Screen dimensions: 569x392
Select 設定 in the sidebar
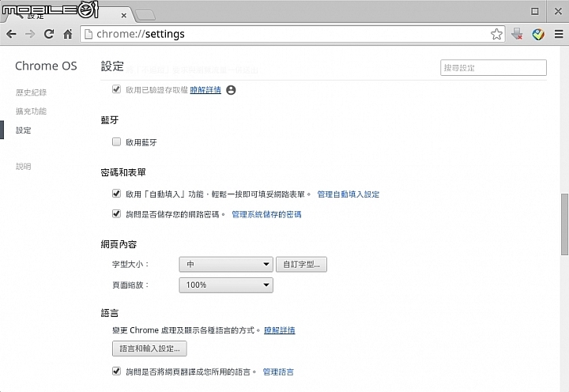coord(23,130)
